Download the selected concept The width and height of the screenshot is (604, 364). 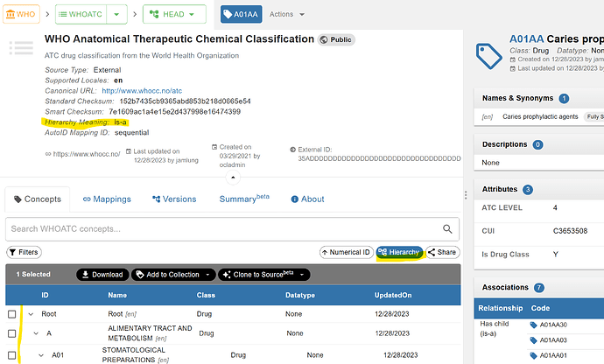[102, 275]
